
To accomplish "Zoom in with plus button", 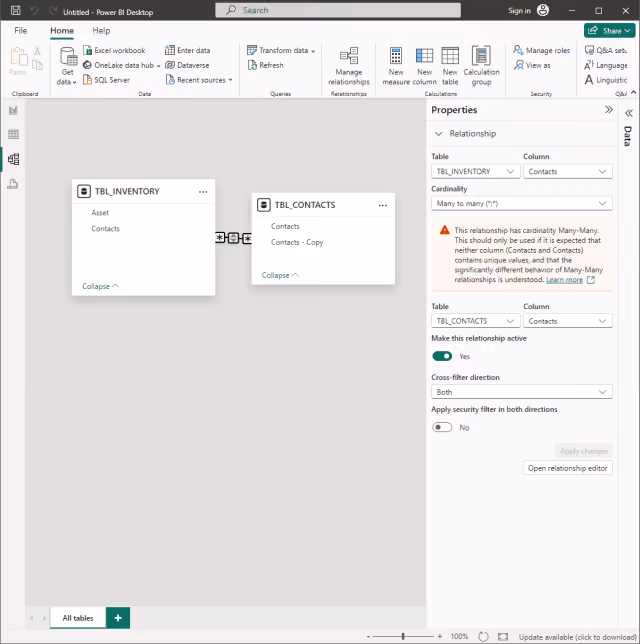I will [440, 637].
